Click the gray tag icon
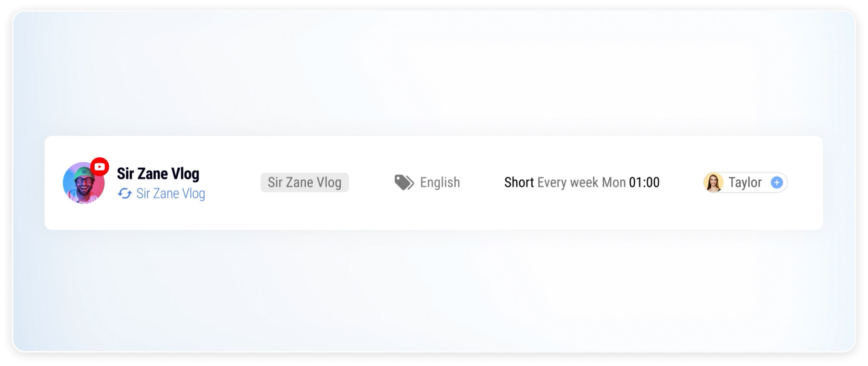 click(x=404, y=182)
